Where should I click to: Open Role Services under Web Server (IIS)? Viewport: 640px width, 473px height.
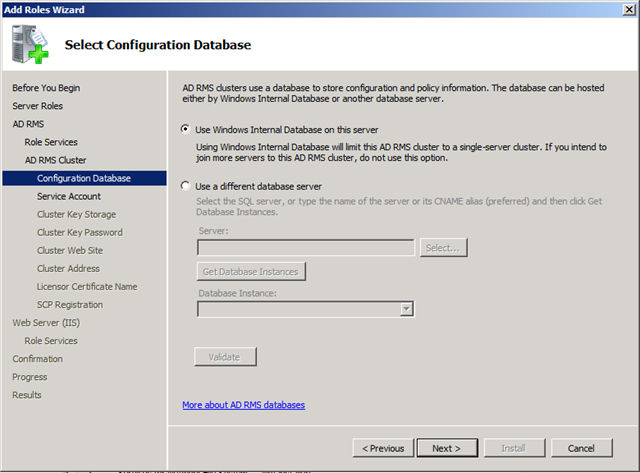pos(51,341)
